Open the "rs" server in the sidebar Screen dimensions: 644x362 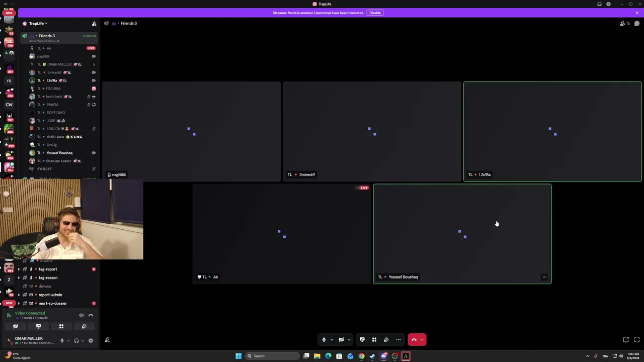click(9, 80)
